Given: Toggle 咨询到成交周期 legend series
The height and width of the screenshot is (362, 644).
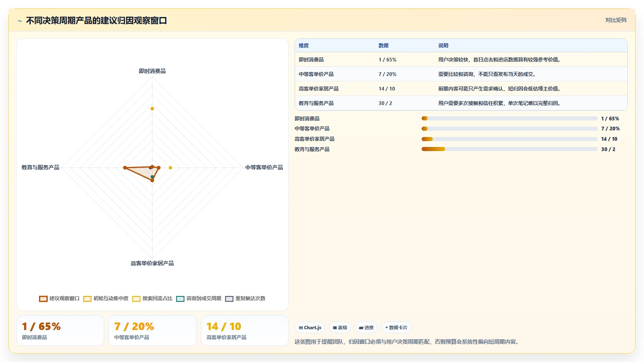Looking at the screenshot, I should (199, 298).
